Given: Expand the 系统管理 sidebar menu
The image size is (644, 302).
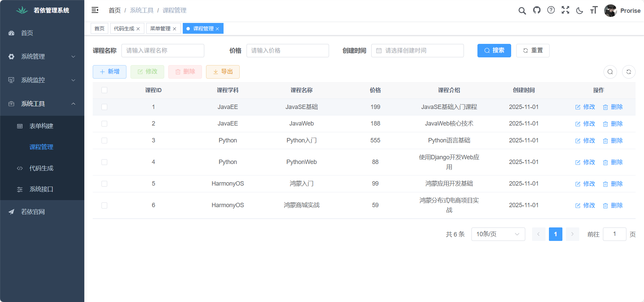Looking at the screenshot, I should [42, 57].
